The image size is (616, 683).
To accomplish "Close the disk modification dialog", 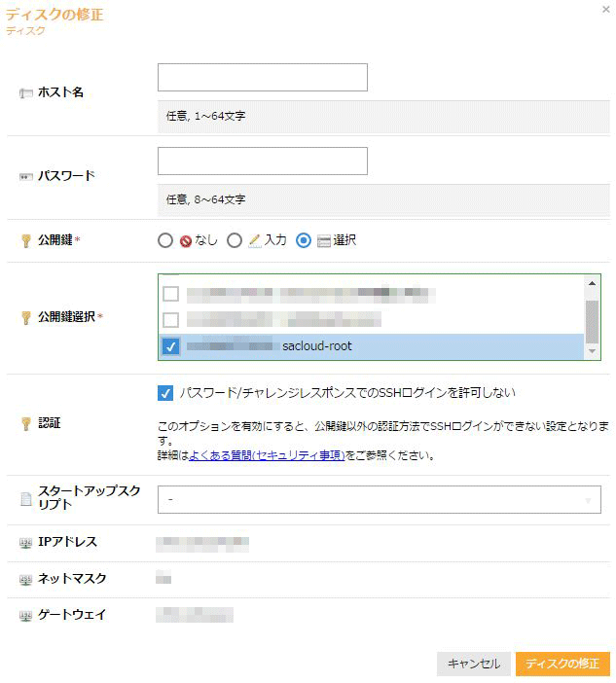I will pos(605,9).
